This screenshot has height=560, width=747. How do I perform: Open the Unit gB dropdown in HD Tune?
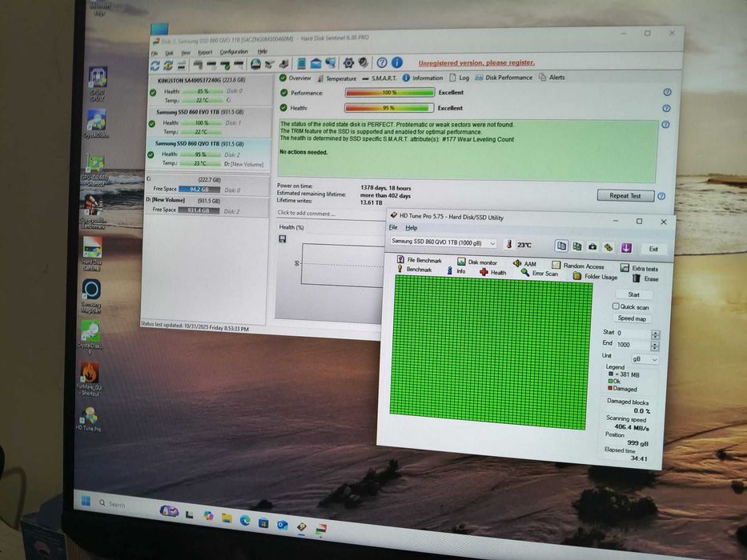point(645,359)
